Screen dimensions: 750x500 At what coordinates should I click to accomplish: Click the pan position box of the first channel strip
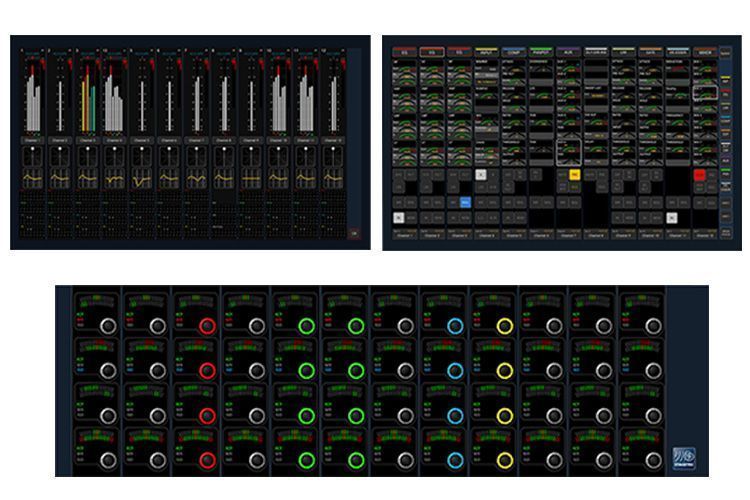(33, 156)
